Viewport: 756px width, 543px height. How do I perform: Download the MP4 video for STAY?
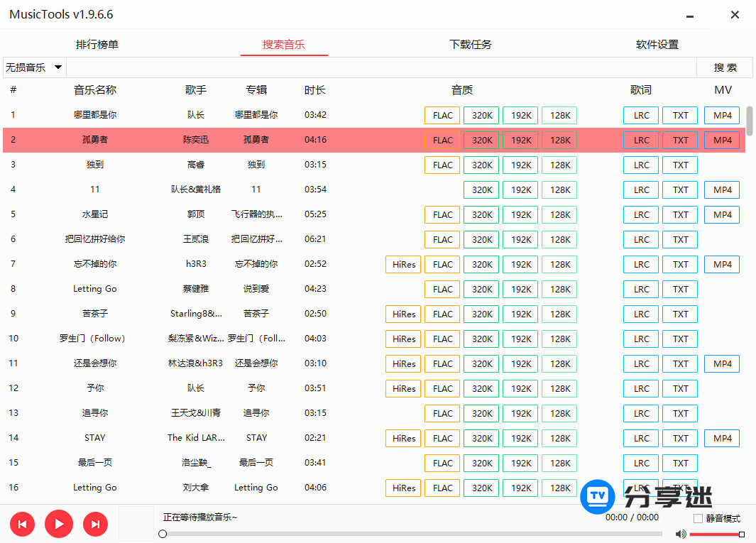pos(721,438)
